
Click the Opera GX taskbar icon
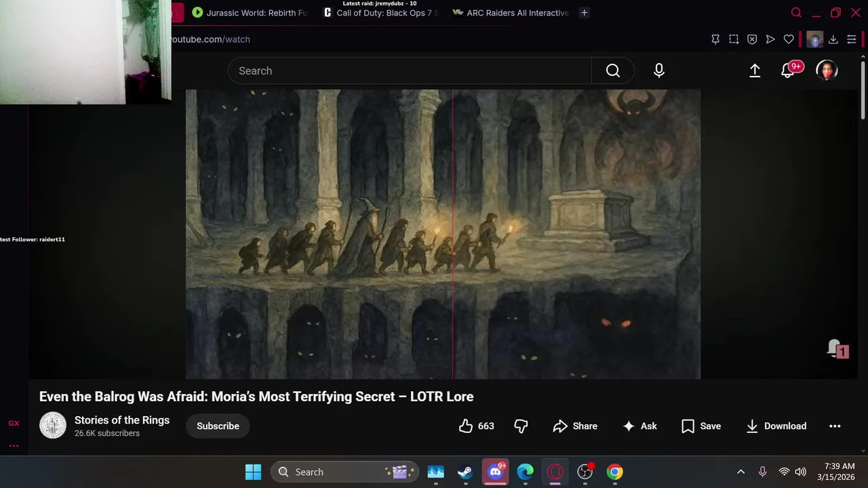(x=555, y=472)
